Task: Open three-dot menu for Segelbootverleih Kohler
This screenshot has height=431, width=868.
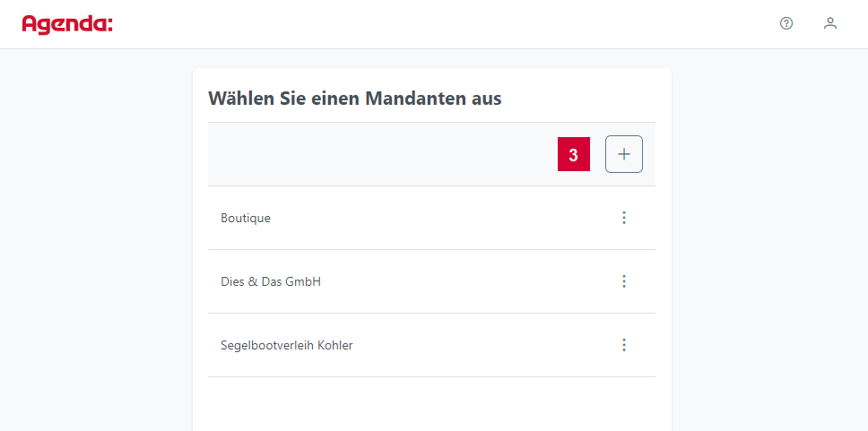Action: tap(624, 345)
